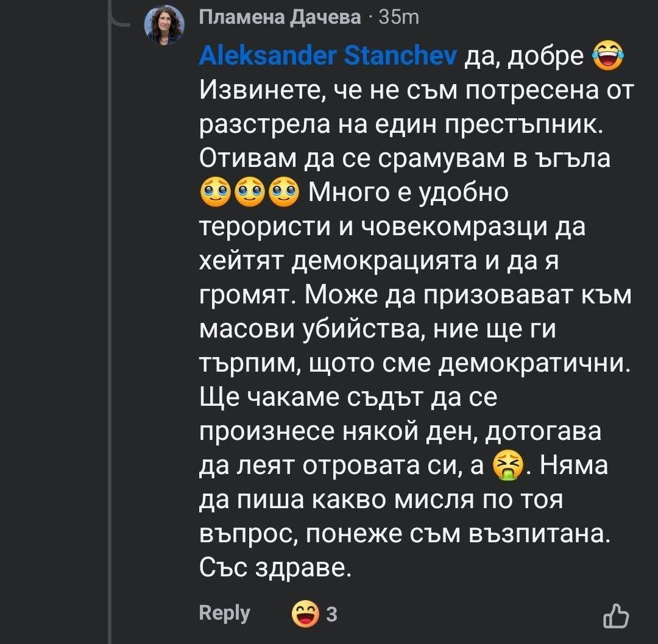Image resolution: width=658 pixels, height=644 pixels.
Task: Click the reaction emoji to see who reacted
Action: tap(305, 613)
